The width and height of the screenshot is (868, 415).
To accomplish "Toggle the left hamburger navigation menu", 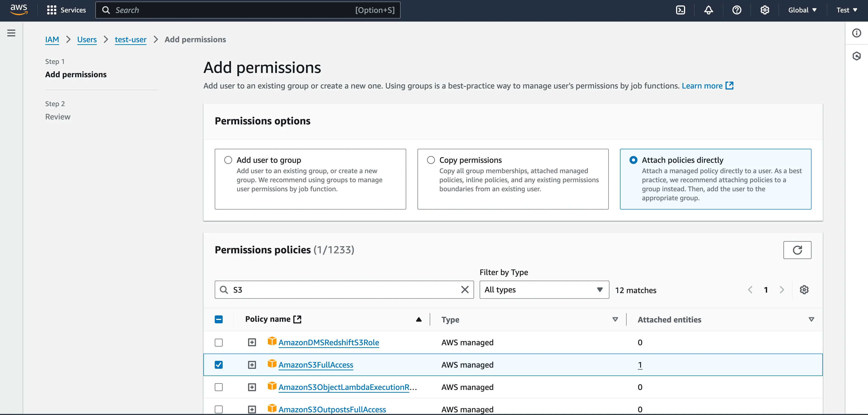I will 11,33.
